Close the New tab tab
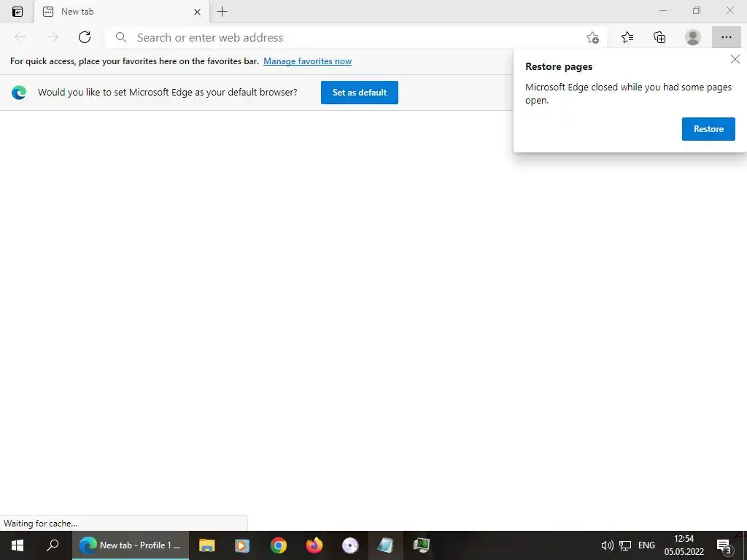This screenshot has width=747, height=560. tap(197, 12)
